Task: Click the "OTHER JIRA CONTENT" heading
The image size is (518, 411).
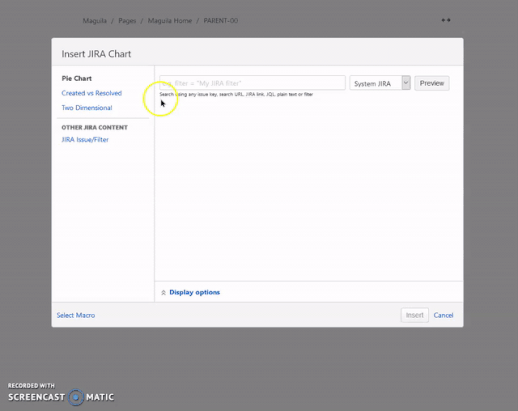Action: [x=94, y=127]
